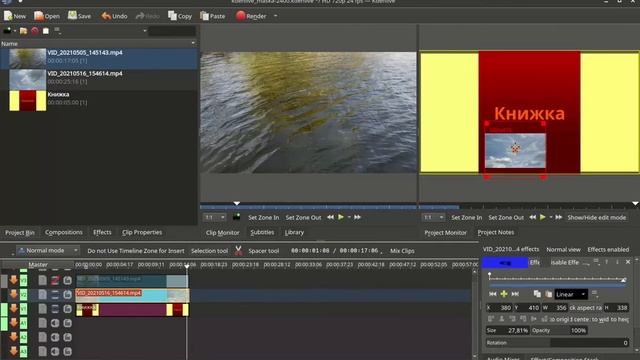Fast forward the project monitor
The height and width of the screenshot is (360, 640).
558,217
